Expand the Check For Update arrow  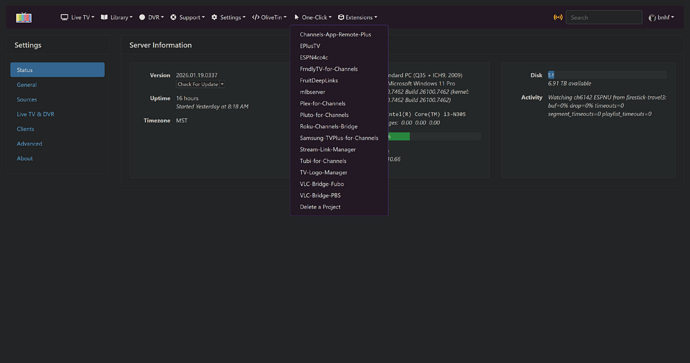click(x=222, y=84)
